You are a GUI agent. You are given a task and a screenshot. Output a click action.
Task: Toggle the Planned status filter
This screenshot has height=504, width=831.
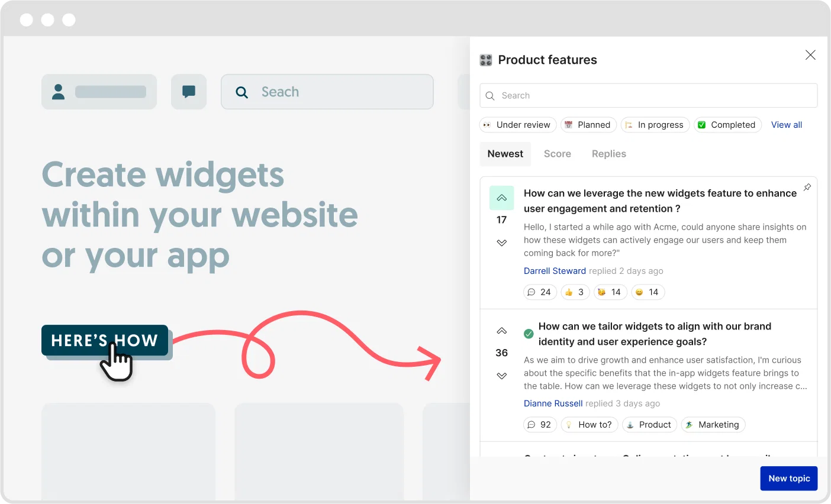pos(588,125)
